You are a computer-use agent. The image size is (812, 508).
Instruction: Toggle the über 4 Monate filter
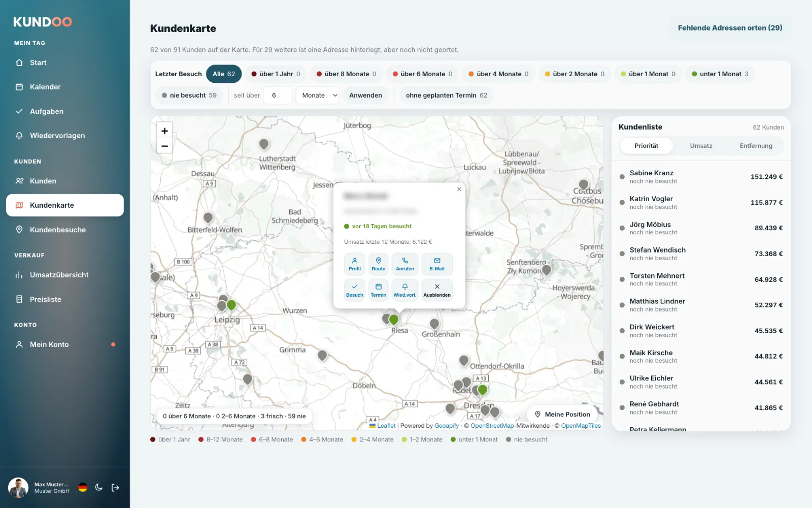click(x=498, y=74)
